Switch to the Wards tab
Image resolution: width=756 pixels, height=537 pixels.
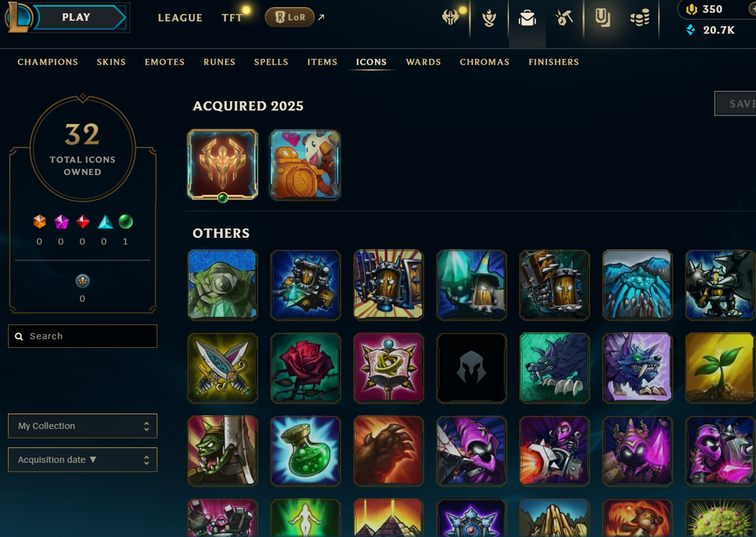(x=424, y=62)
